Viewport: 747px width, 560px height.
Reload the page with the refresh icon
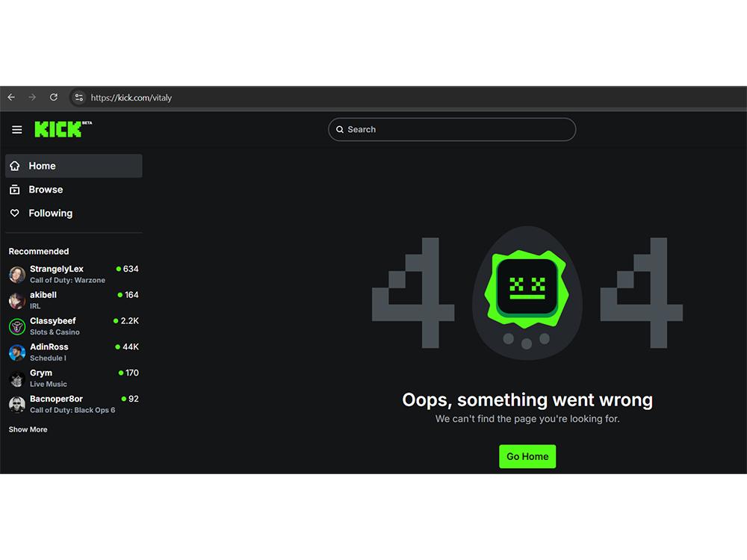53,97
